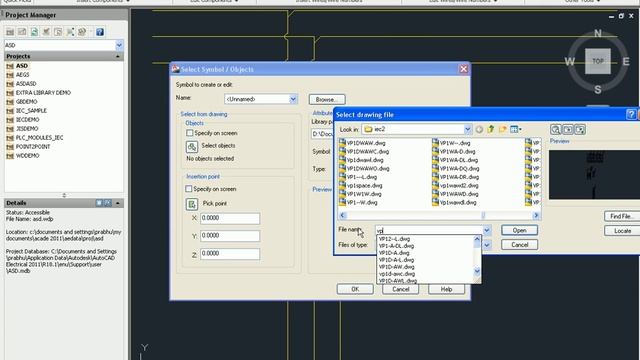Click the middle preview icon above Preview
Screen dimensions: 640x360
[568, 130]
